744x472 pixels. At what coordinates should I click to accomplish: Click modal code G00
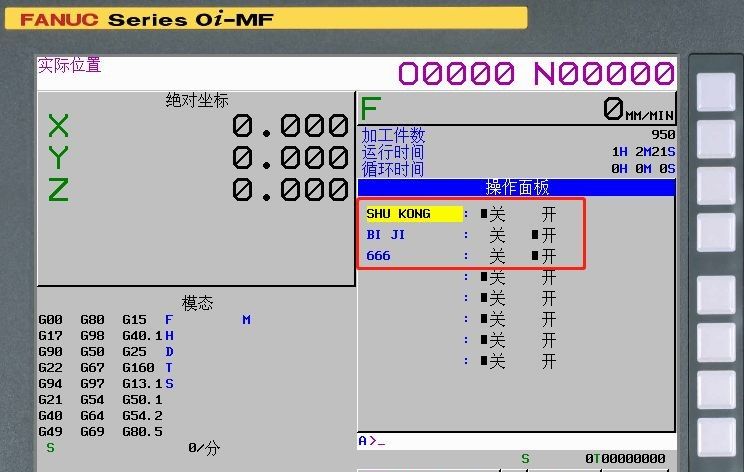[x=50, y=320]
